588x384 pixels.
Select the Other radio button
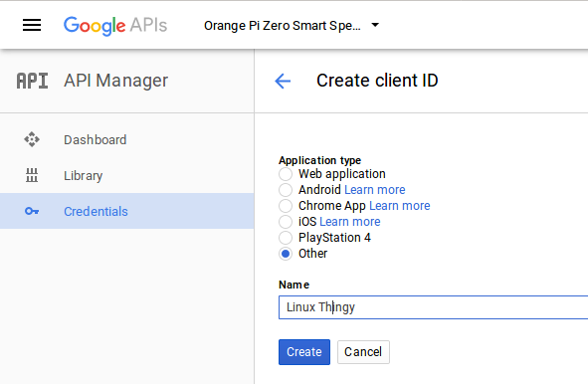286,254
